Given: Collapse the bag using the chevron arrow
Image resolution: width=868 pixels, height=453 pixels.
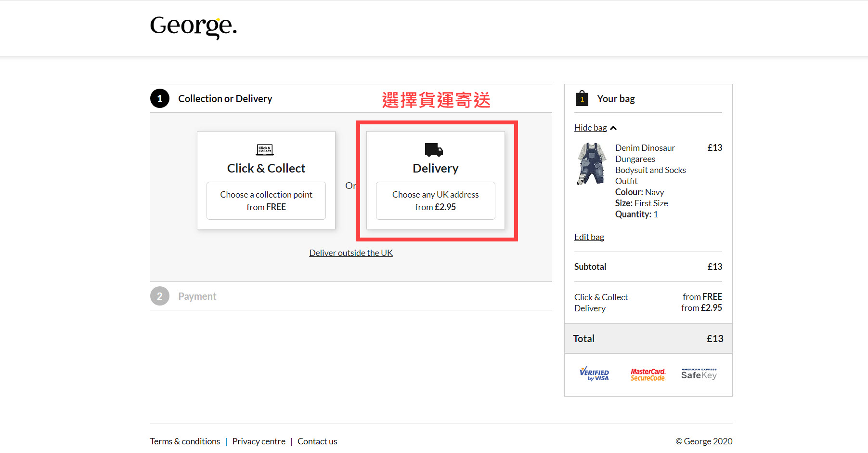Looking at the screenshot, I should coord(613,128).
